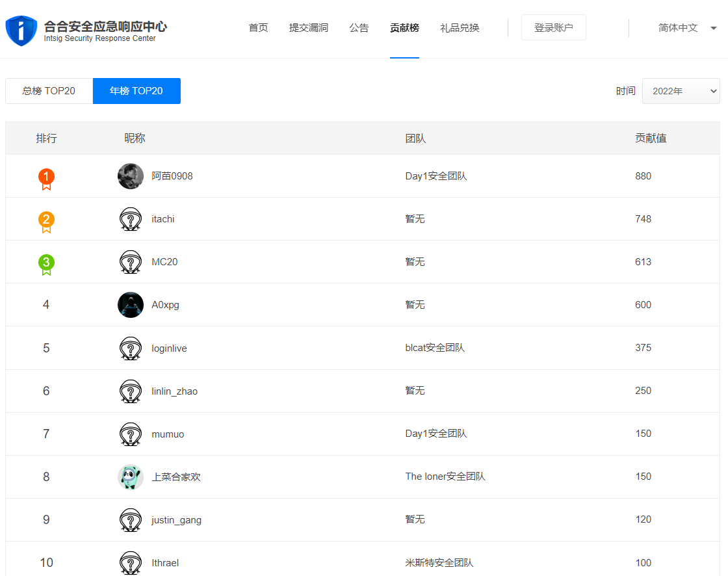Click the default avatar beside mumuo
The width and height of the screenshot is (728, 576).
click(131, 434)
